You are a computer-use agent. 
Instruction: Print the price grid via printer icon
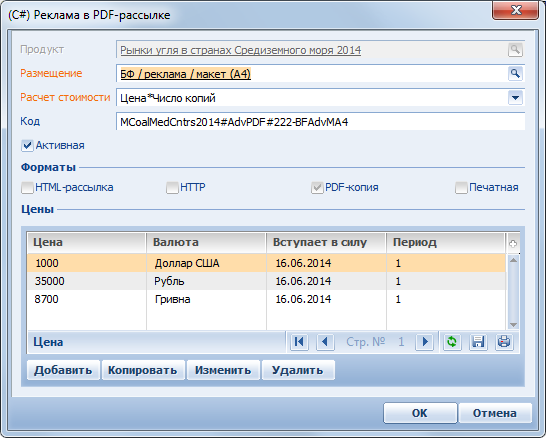(504, 342)
